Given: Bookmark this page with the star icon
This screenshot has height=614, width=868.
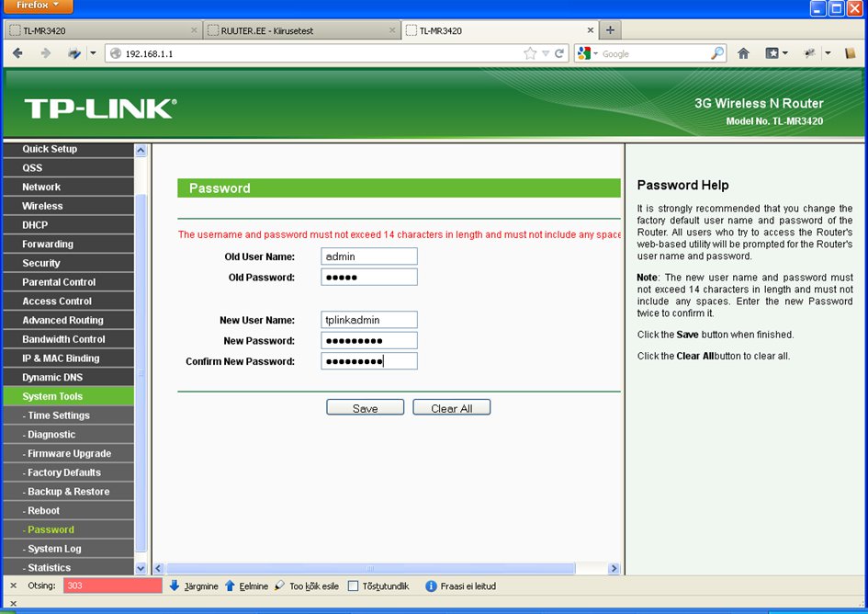Looking at the screenshot, I should click(x=530, y=53).
